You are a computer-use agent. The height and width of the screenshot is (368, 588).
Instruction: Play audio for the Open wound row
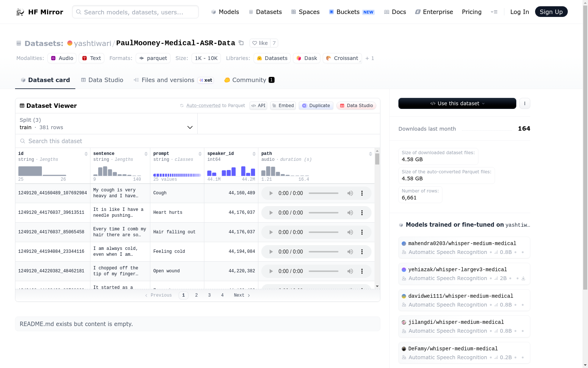click(x=271, y=271)
